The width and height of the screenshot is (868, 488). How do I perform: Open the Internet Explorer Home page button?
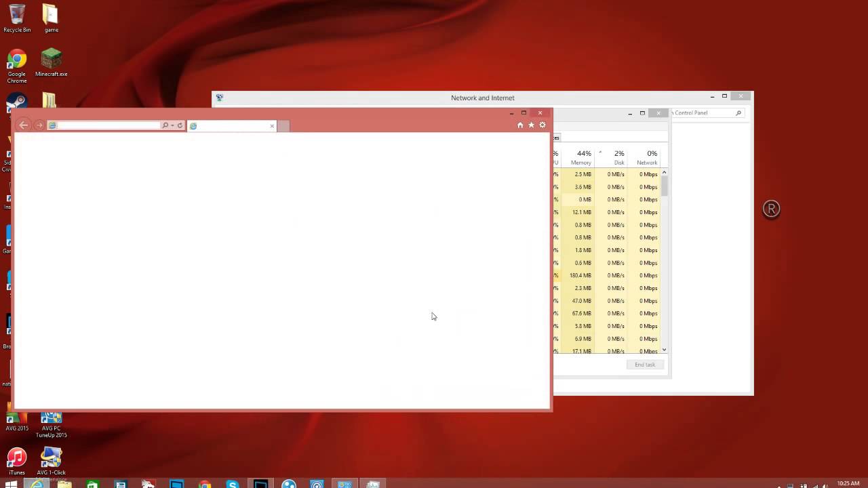click(520, 125)
